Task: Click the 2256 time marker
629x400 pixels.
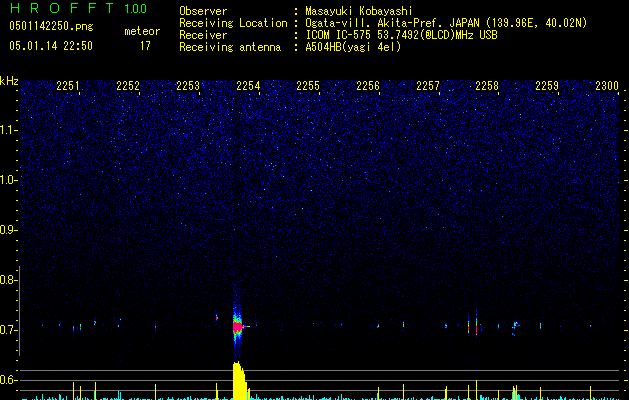Action: (368, 86)
